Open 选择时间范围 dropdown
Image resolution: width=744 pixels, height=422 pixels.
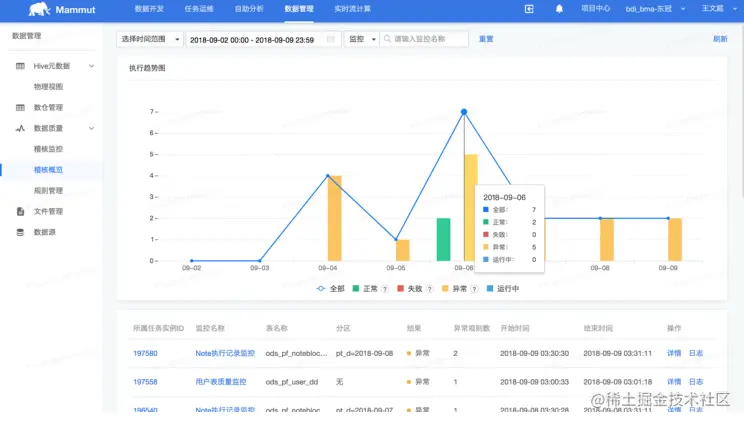[x=149, y=39]
